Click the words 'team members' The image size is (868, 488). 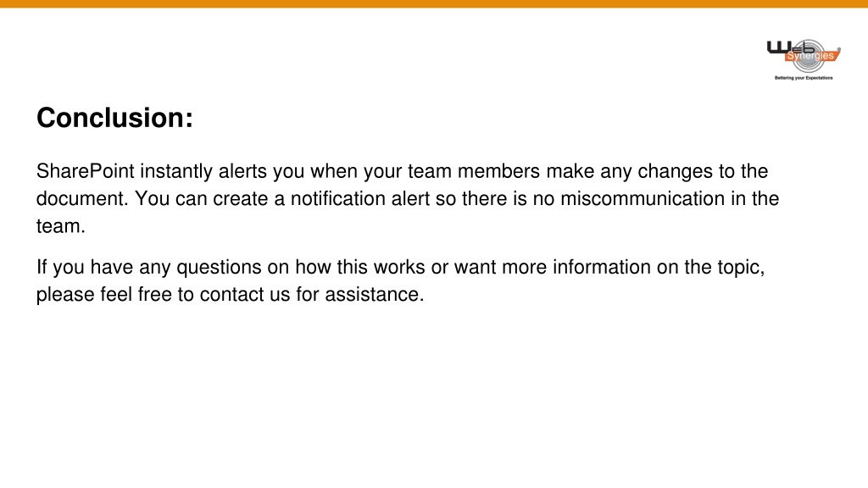tap(474, 171)
